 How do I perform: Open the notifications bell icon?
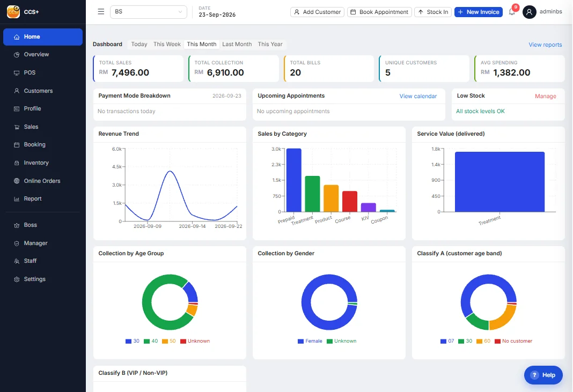tap(512, 12)
